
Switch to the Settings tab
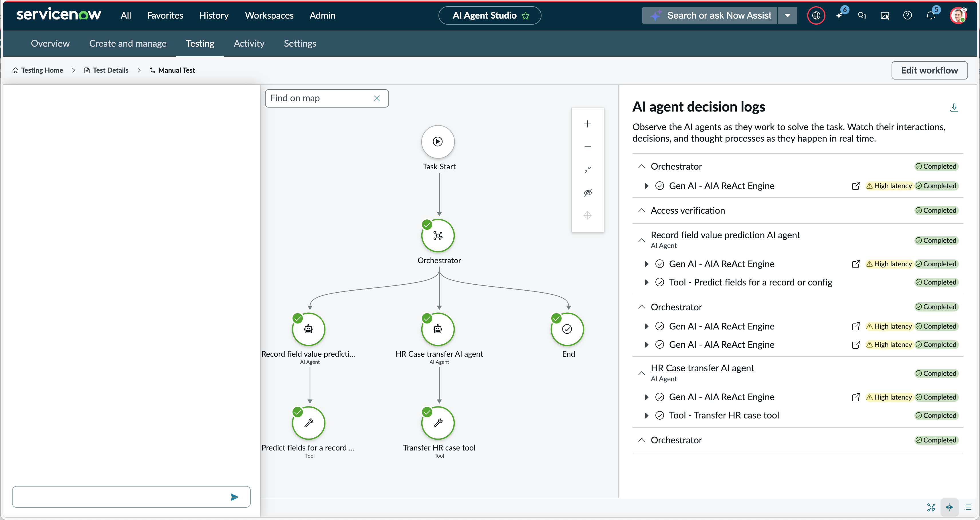[x=300, y=44]
